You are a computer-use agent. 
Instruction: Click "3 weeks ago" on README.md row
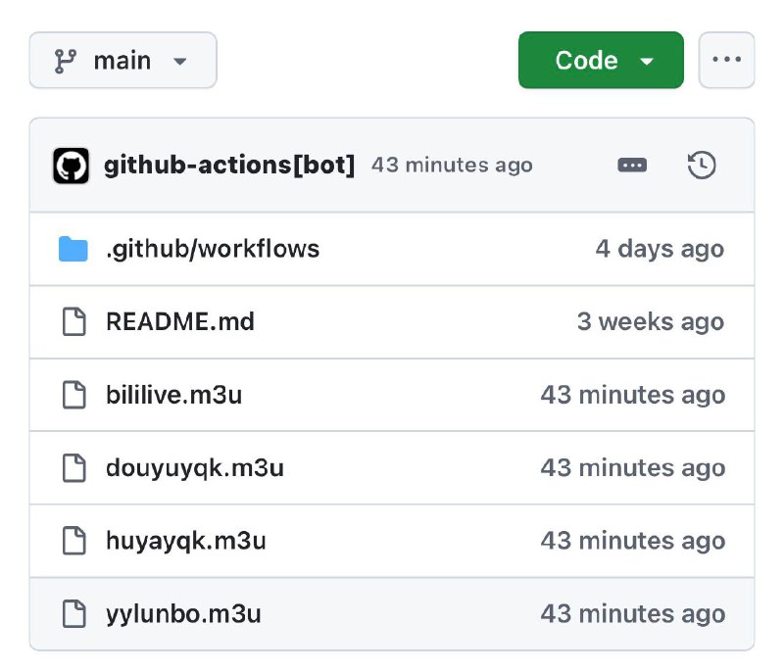click(x=651, y=321)
